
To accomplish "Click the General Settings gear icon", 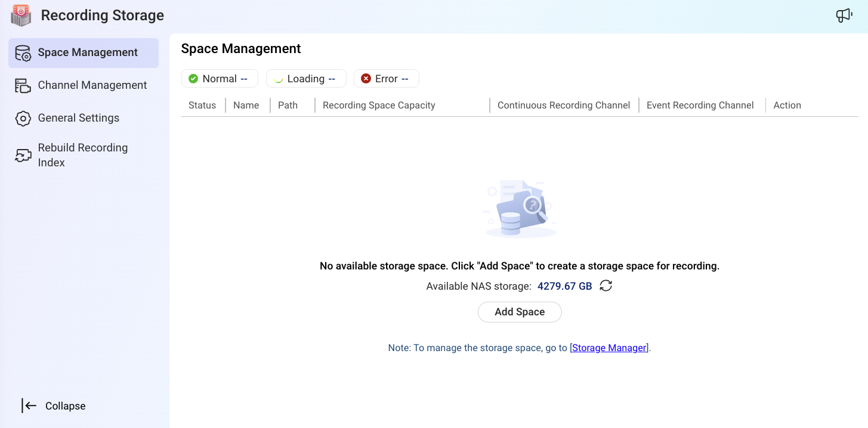I will [23, 118].
